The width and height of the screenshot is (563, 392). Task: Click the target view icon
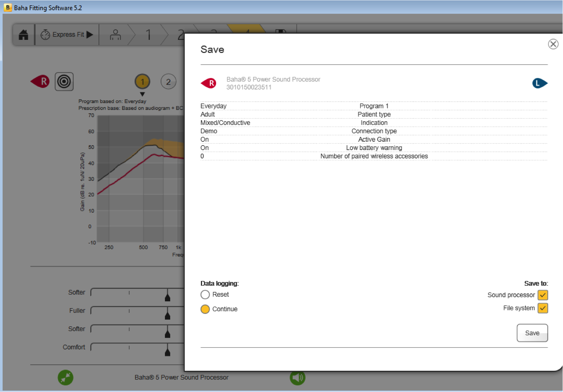point(64,82)
